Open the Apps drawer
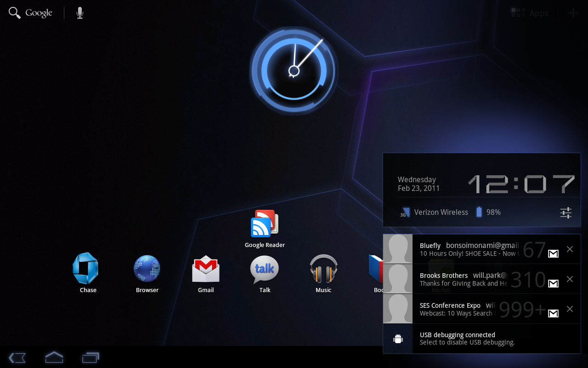 pos(530,13)
